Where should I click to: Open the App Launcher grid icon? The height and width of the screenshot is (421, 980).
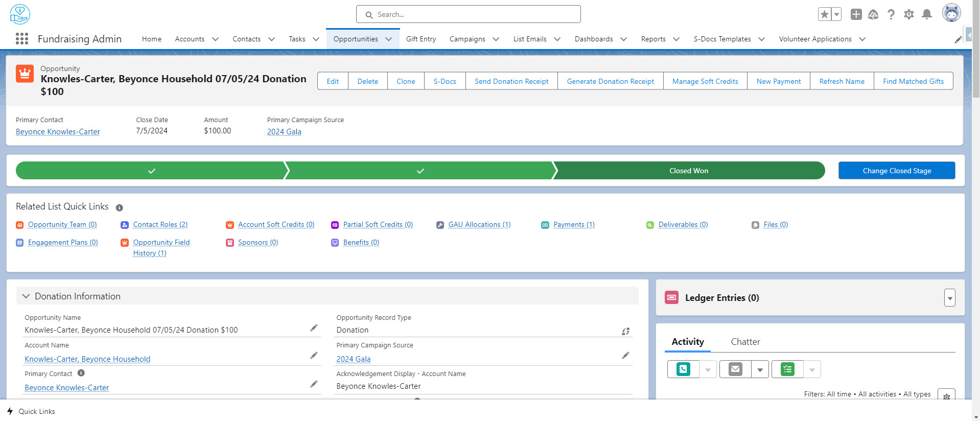[21, 39]
